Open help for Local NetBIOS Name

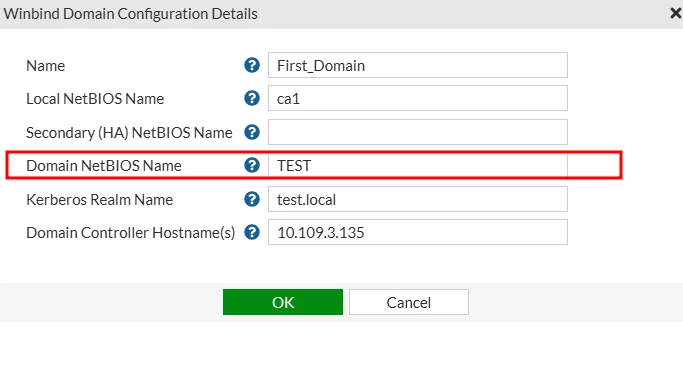tap(252, 98)
